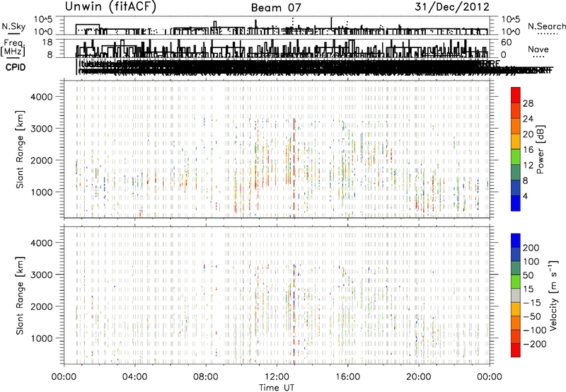The image size is (566, 392).
Task: Click the yellow-orange Power colorbar segment near 16
Action: [x=516, y=141]
